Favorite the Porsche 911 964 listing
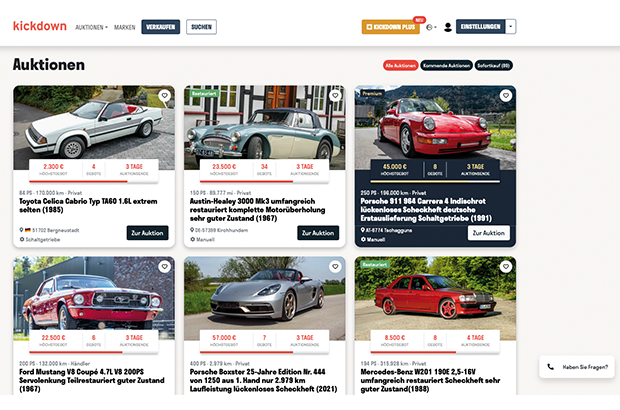Screen dimensions: 620x410 [506, 95]
